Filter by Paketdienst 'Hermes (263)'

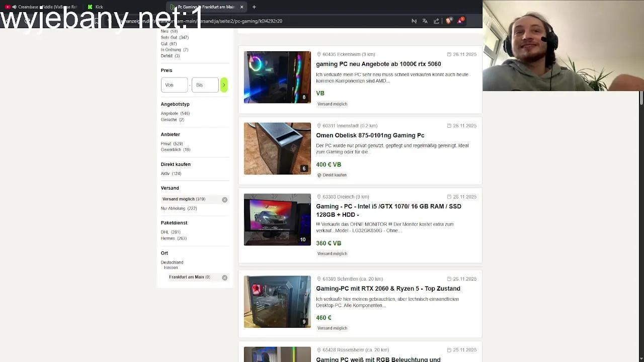click(174, 238)
